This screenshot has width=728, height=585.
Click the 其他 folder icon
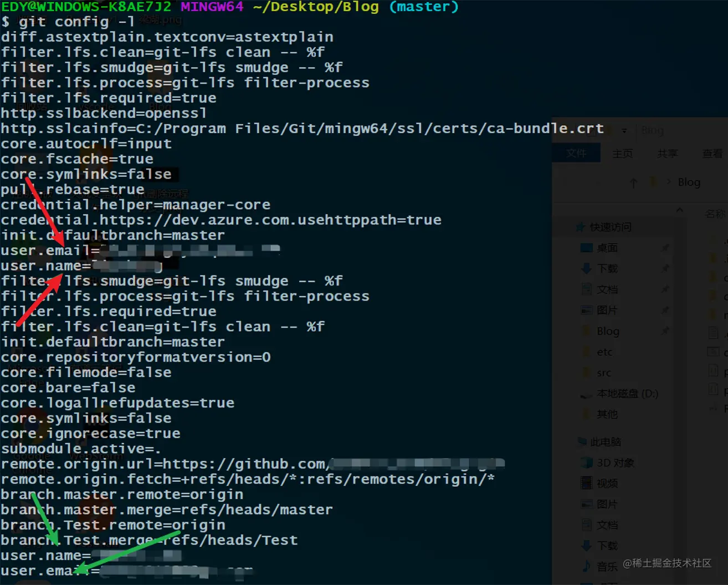tap(587, 414)
